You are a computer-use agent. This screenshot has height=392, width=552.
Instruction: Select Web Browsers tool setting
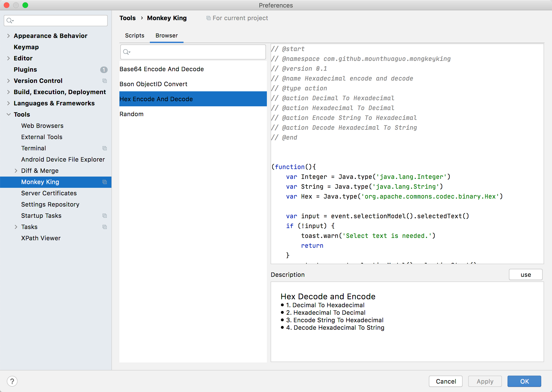[x=42, y=126]
